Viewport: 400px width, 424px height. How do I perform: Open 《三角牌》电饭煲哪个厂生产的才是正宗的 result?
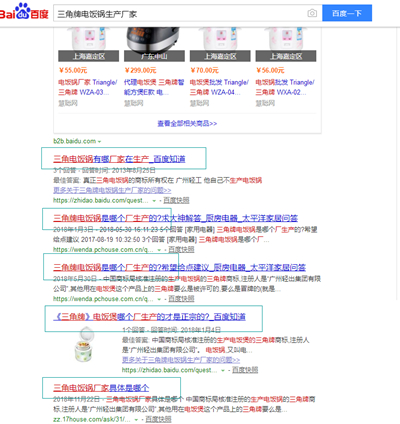point(149,316)
